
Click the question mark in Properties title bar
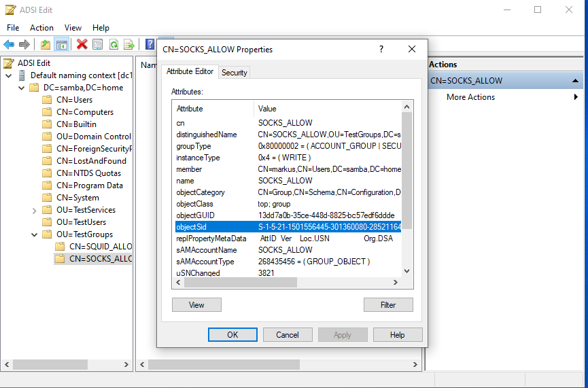tap(381, 49)
